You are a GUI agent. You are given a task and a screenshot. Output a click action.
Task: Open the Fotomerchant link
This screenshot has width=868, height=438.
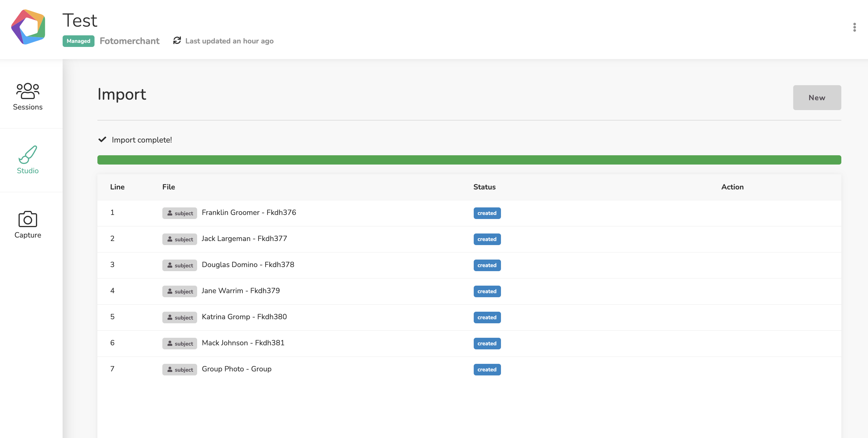[129, 41]
